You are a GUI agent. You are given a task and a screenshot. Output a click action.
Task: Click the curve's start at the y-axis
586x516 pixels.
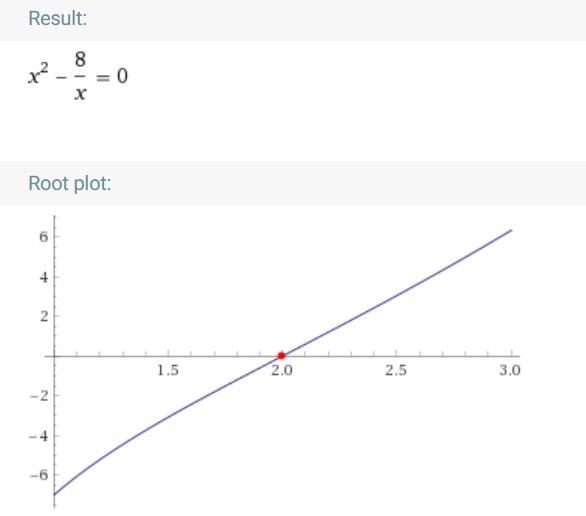(x=55, y=494)
